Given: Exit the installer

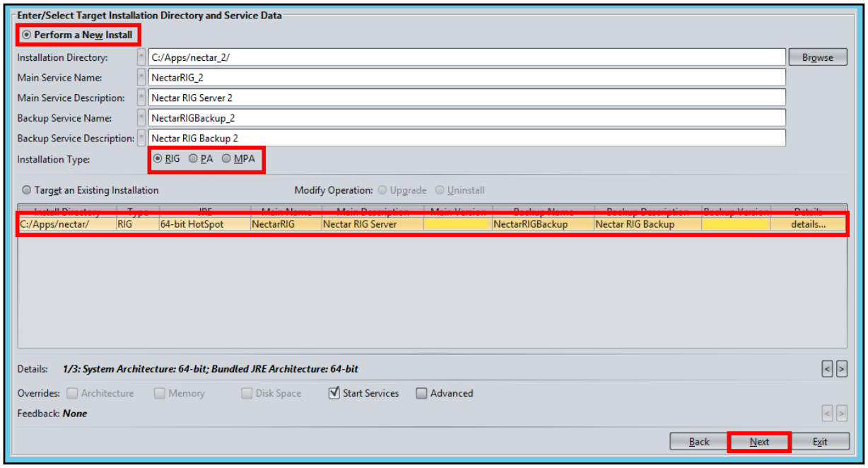Looking at the screenshot, I should (x=820, y=442).
